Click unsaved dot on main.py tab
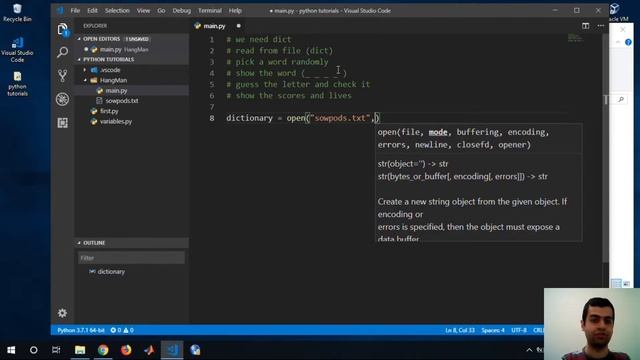 [x=239, y=26]
